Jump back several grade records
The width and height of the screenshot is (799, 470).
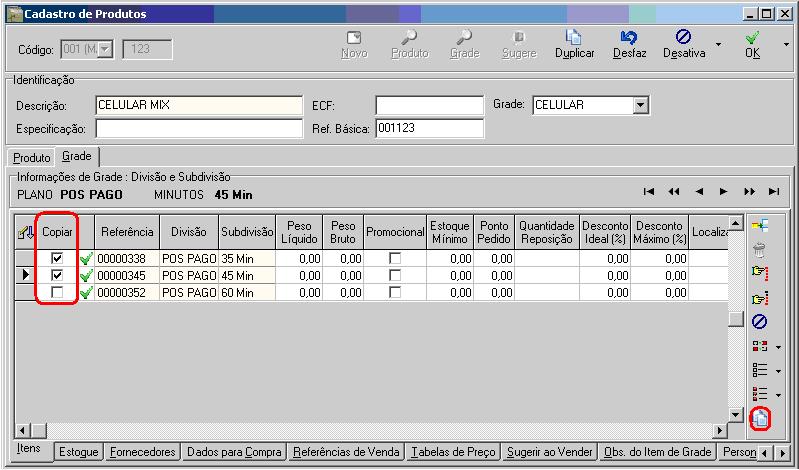(674, 192)
